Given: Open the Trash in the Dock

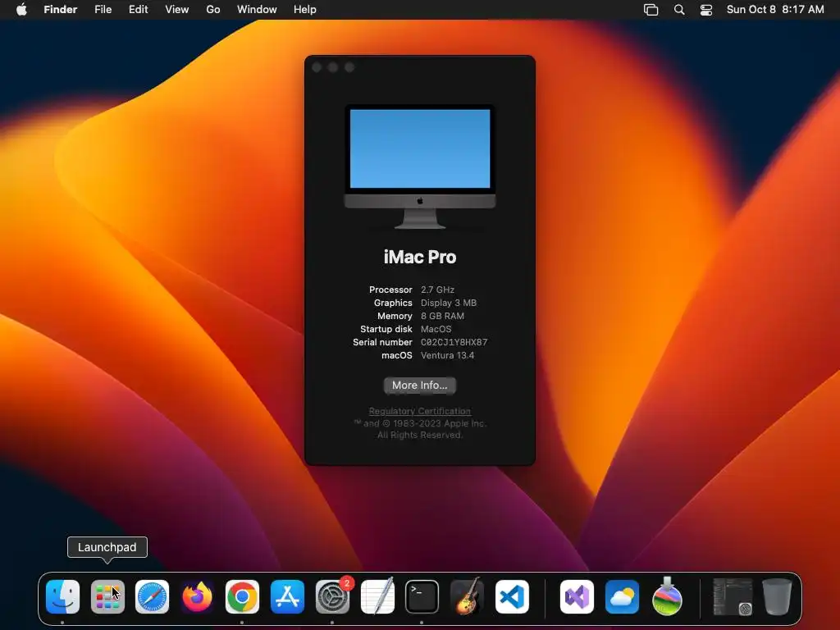Looking at the screenshot, I should [777, 596].
